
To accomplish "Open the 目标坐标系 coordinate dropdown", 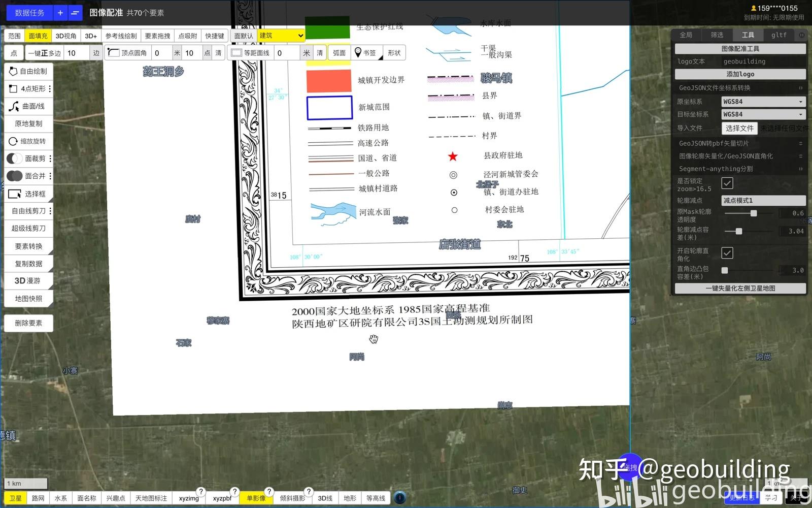I will click(763, 114).
